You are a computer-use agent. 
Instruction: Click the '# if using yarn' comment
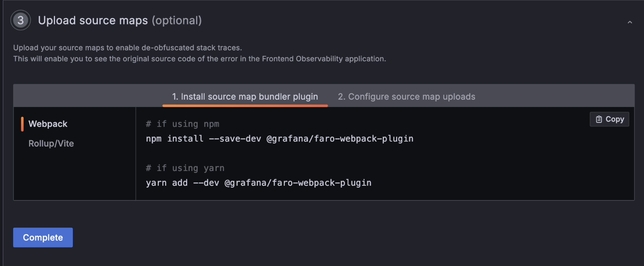(x=185, y=168)
